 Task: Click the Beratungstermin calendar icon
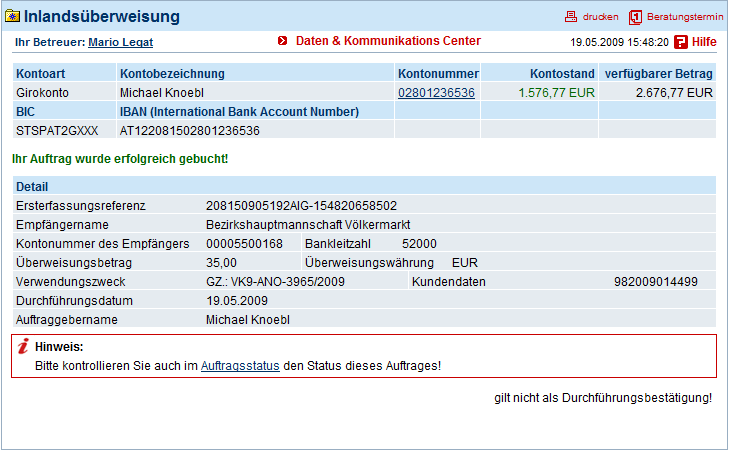[635, 17]
